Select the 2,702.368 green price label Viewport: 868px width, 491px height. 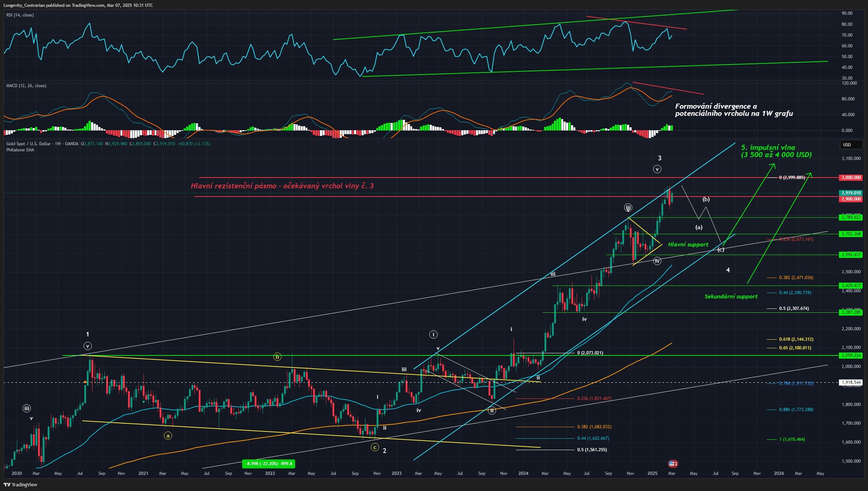[x=850, y=234]
